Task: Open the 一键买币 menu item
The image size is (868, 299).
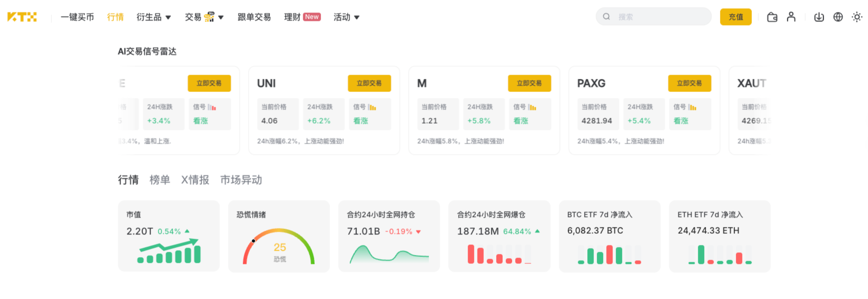Action: 77,17
